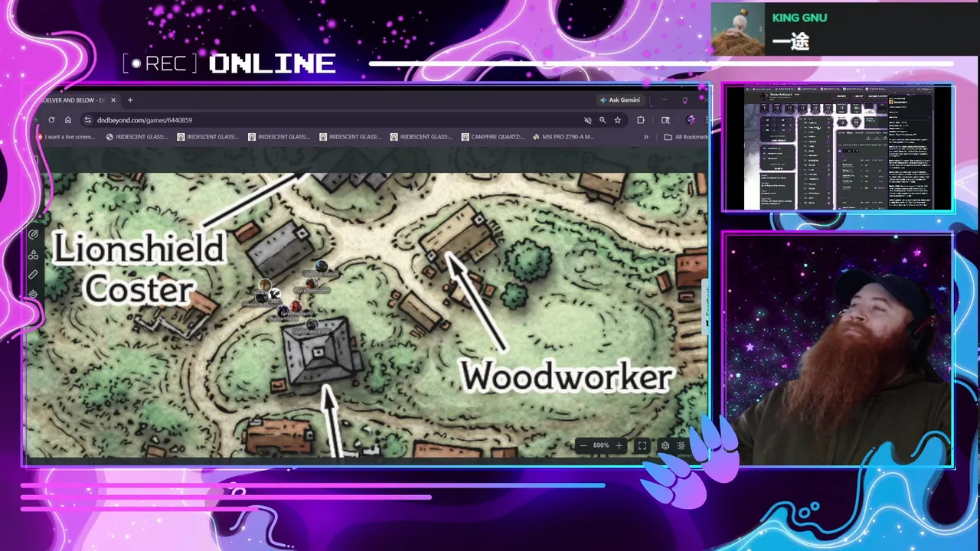This screenshot has width=980, height=551.
Task: Select the shapes tool in map sidebar
Action: tap(33, 255)
